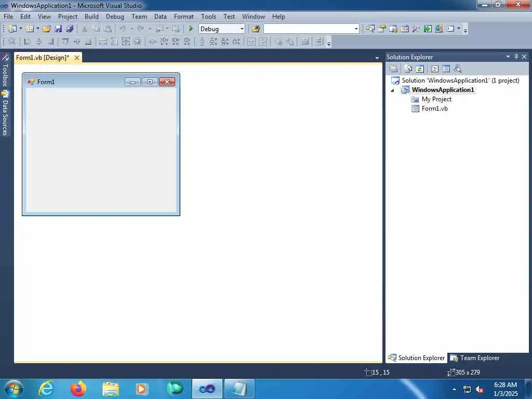This screenshot has width=532, height=399.
Task: Click the Save All icon
Action: tap(70, 29)
